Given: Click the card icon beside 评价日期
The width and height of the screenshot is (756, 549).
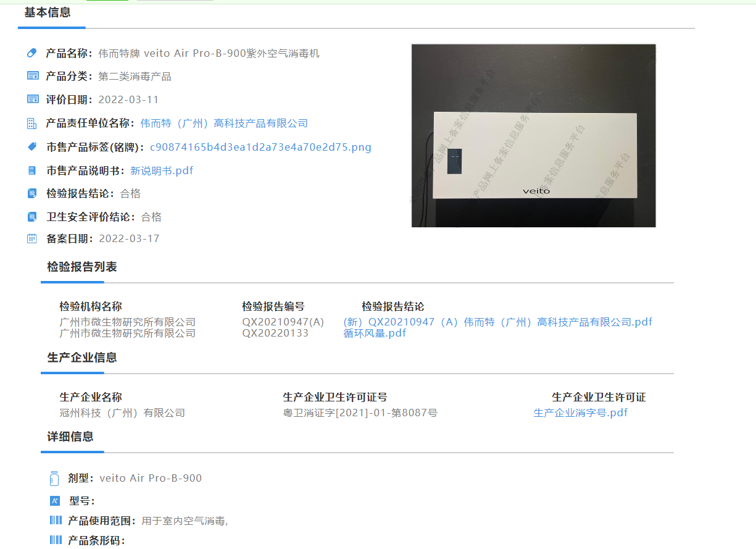Looking at the screenshot, I should (x=33, y=99).
